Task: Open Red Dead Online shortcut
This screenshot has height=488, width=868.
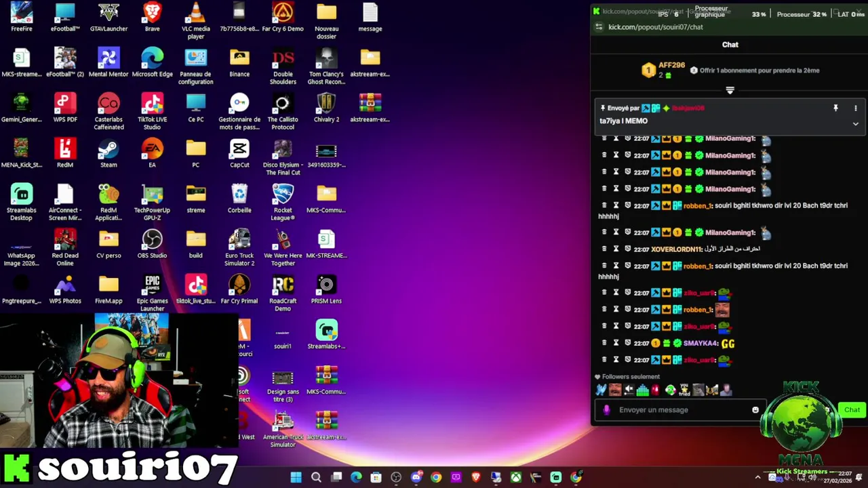Action: [65, 248]
